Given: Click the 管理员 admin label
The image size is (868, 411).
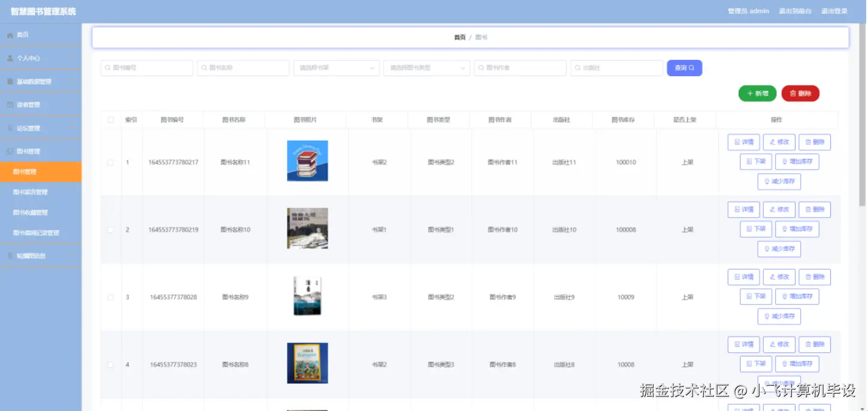Looking at the screenshot, I should click(x=748, y=11).
